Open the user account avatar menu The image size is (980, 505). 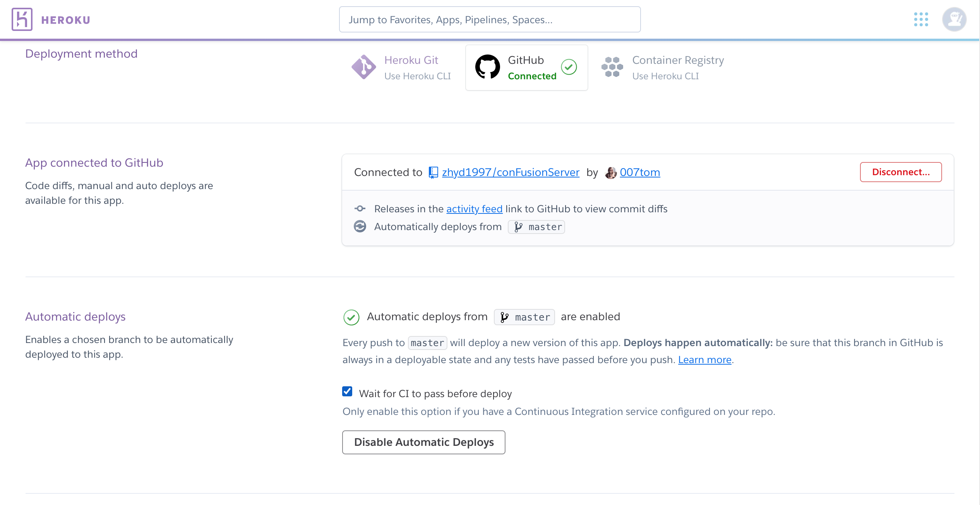954,19
